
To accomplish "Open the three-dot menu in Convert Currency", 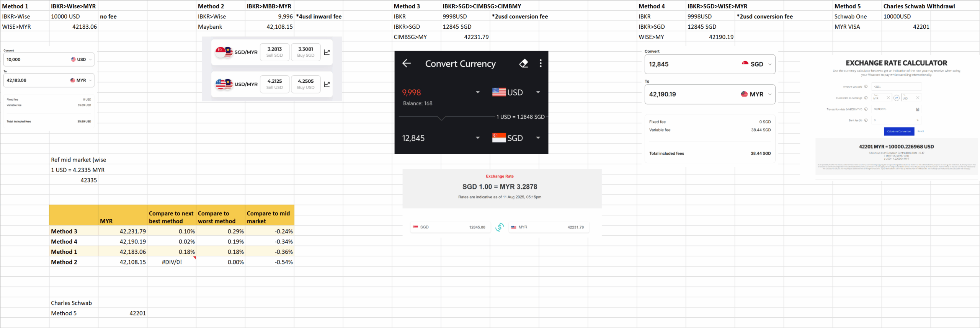I will pyautogui.click(x=541, y=64).
